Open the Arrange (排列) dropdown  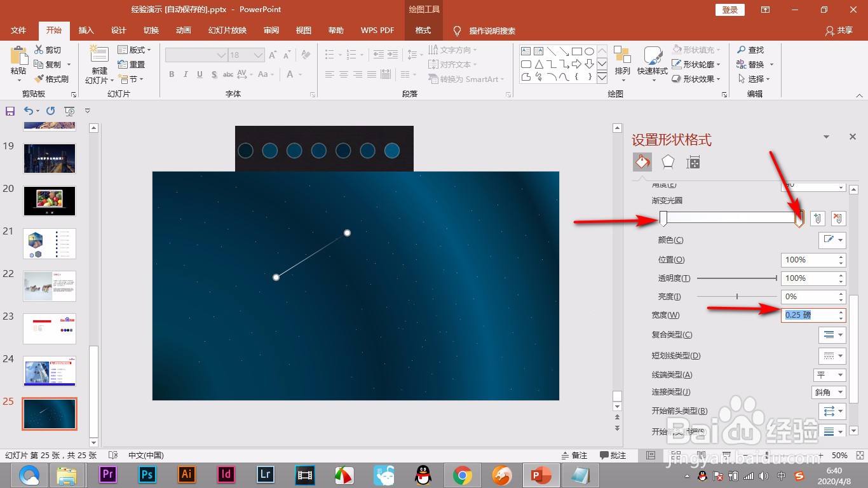(623, 64)
